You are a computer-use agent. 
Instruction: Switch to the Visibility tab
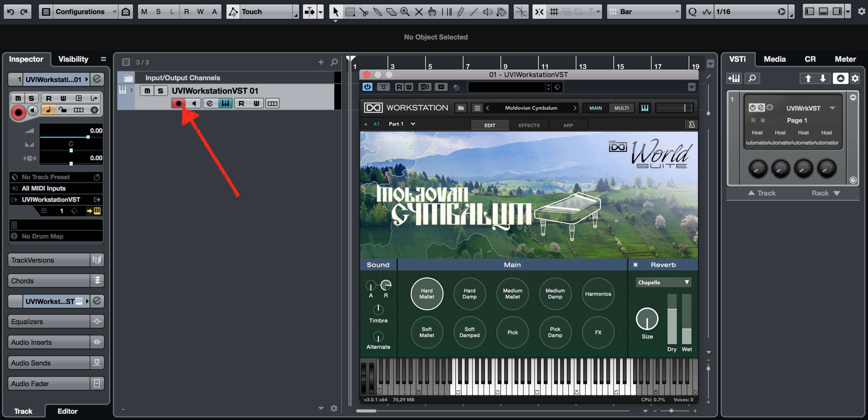pyautogui.click(x=73, y=59)
